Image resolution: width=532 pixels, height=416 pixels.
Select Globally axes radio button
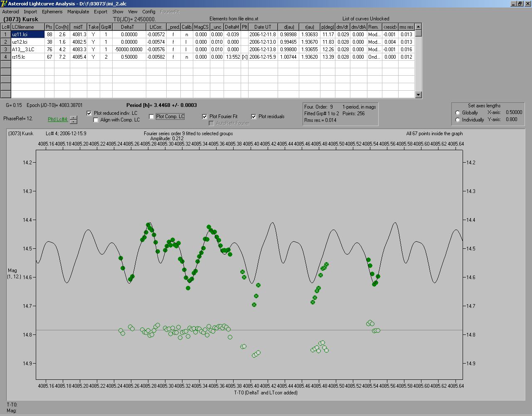coord(458,113)
